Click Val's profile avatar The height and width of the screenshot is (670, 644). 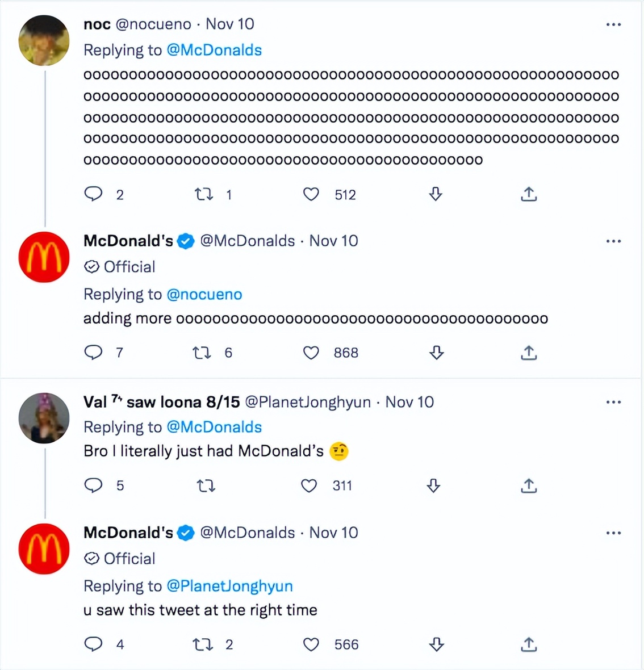44,418
